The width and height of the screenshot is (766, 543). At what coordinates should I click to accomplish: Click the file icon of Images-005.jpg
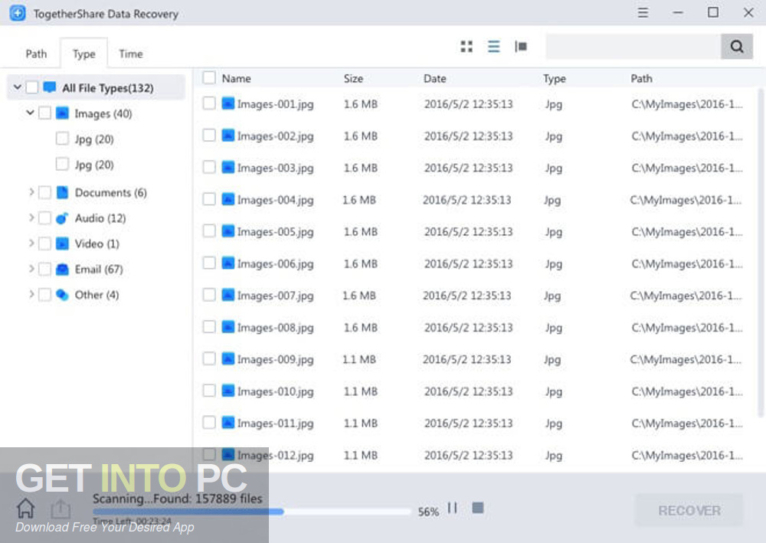(228, 231)
